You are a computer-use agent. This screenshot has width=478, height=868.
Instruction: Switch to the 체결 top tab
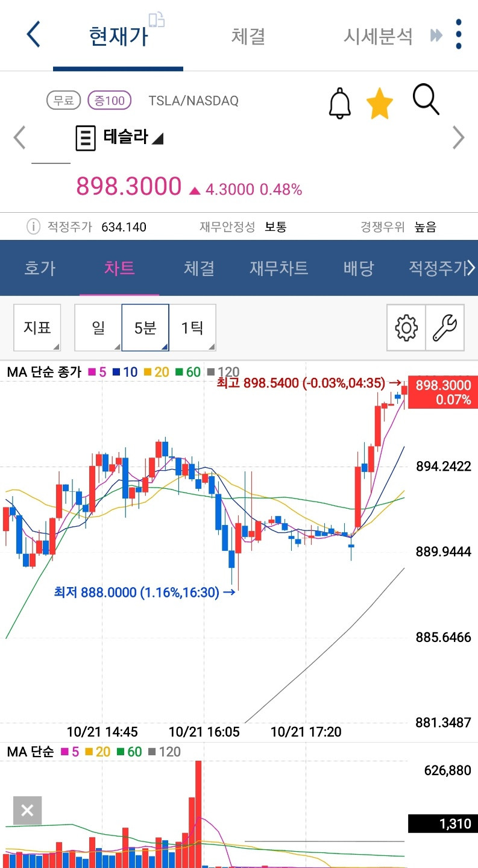click(248, 36)
